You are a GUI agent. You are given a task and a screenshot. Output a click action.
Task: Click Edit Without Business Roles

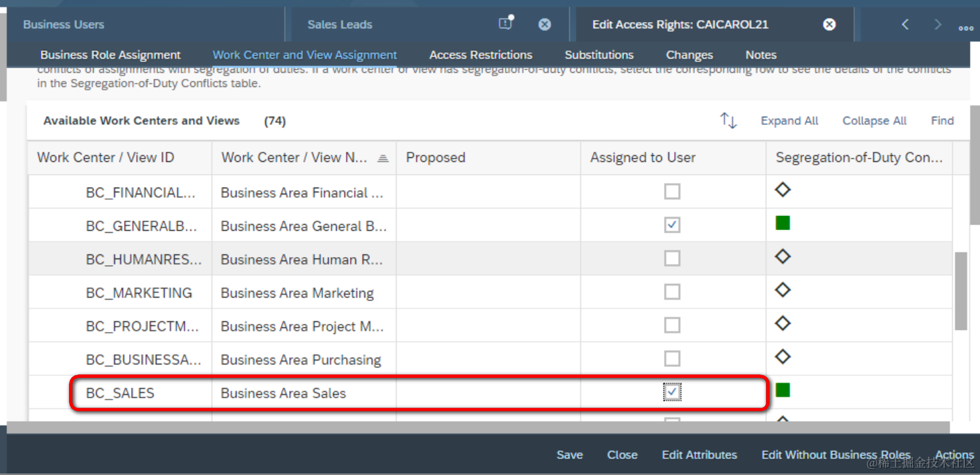click(836, 455)
